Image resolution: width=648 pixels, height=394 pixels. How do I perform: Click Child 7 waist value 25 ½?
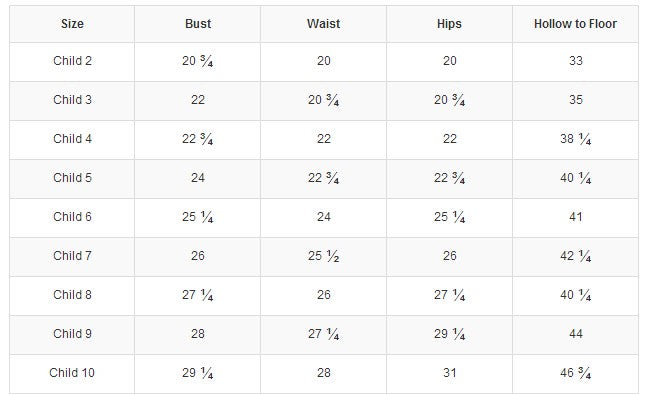click(x=324, y=256)
